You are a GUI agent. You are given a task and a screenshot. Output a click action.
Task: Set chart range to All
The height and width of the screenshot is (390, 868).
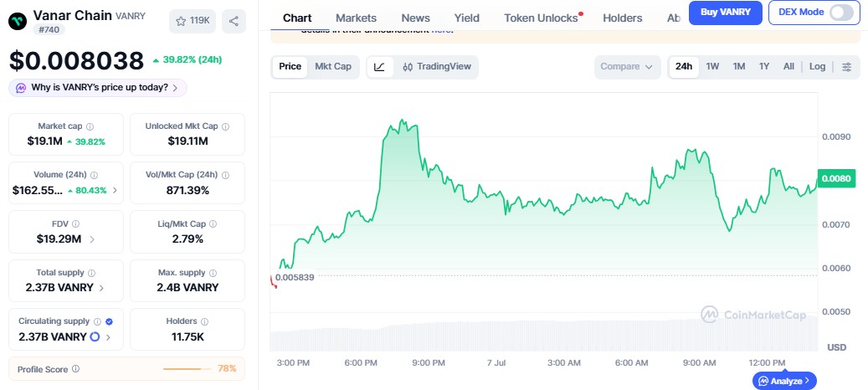point(788,67)
